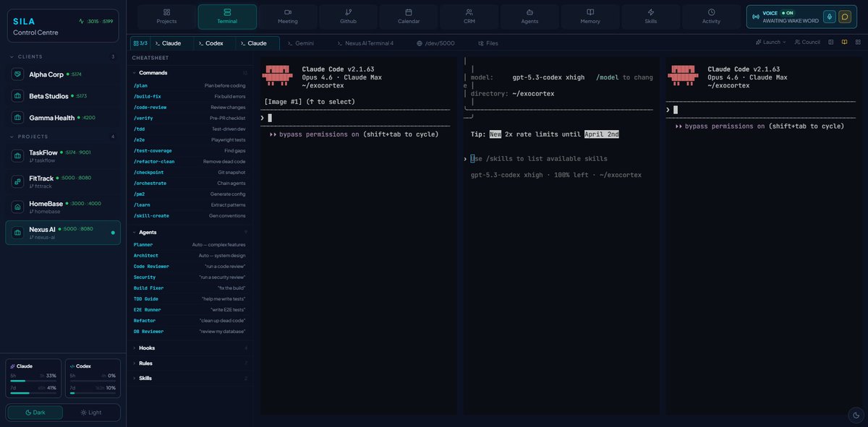Expand the Skills cheatsheet section
This screenshot has height=427, width=868.
(x=190, y=378)
